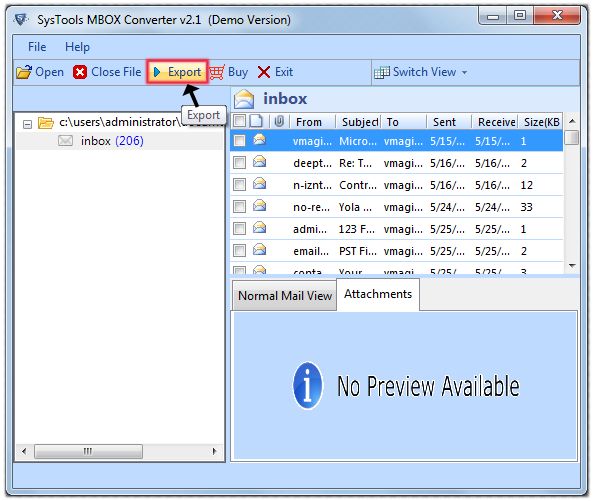Open the File menu
The image size is (594, 501).
[x=37, y=47]
